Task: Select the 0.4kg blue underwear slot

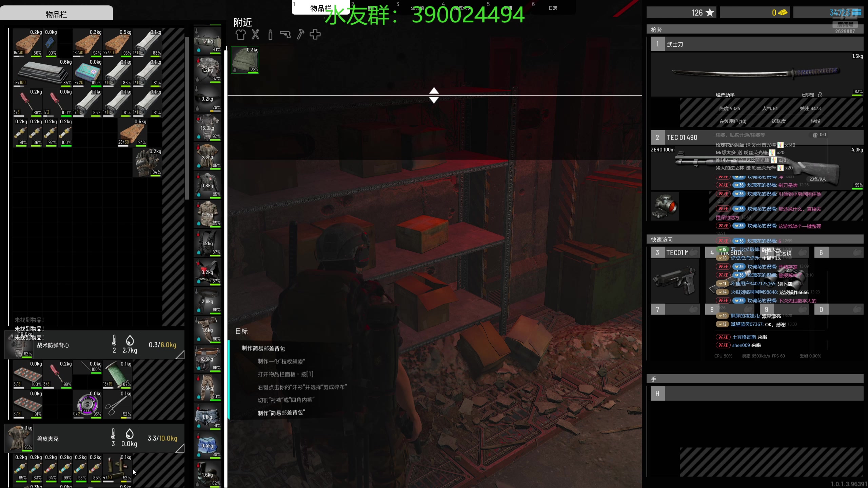Action: coord(208,445)
